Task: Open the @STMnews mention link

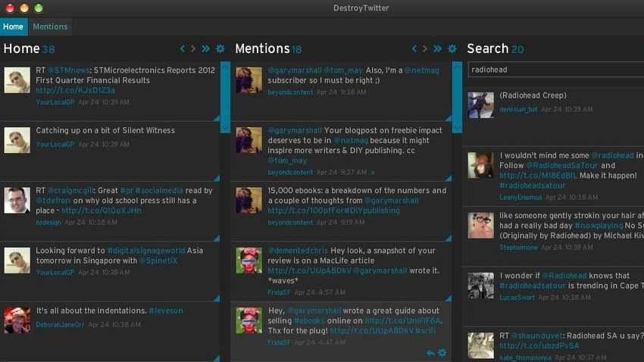Action: pos(69,70)
